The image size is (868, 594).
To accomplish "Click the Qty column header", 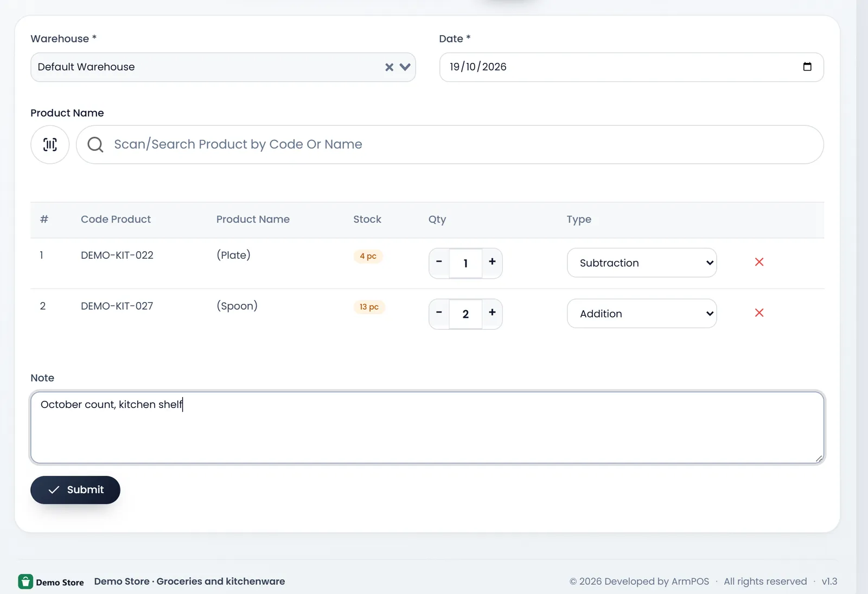I will coord(437,220).
